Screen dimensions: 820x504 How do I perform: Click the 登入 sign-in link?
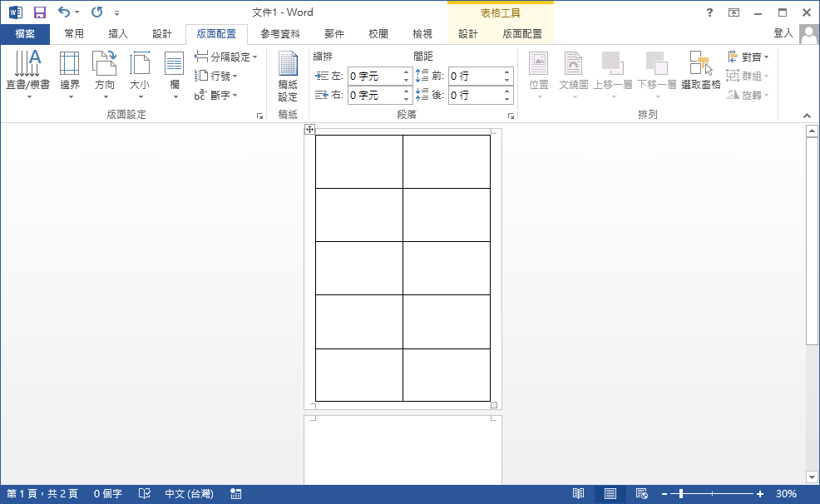(783, 34)
